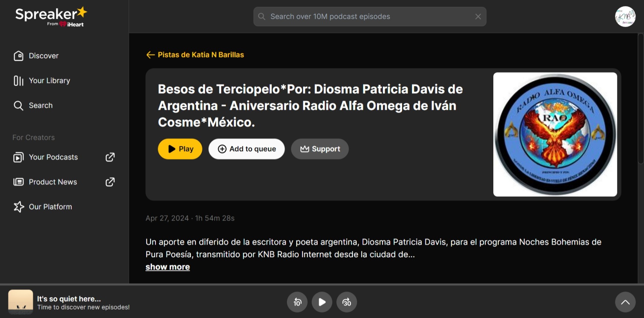Click the back arrow beside Pistas
Image resolution: width=644 pixels, height=318 pixels.
point(150,55)
